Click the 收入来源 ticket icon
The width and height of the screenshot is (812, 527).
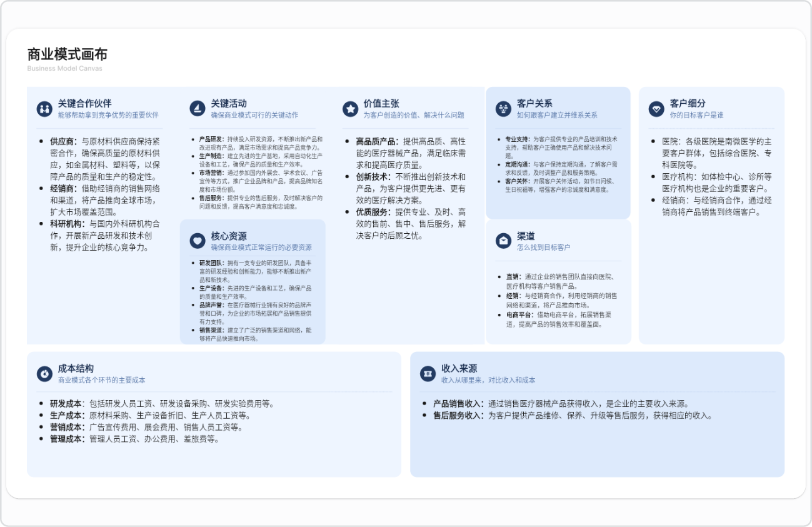pyautogui.click(x=428, y=374)
